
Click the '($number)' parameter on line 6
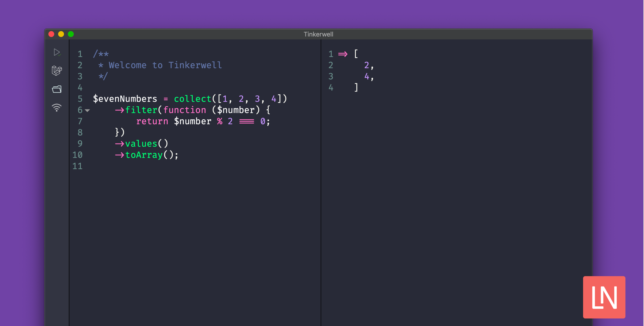tap(236, 110)
